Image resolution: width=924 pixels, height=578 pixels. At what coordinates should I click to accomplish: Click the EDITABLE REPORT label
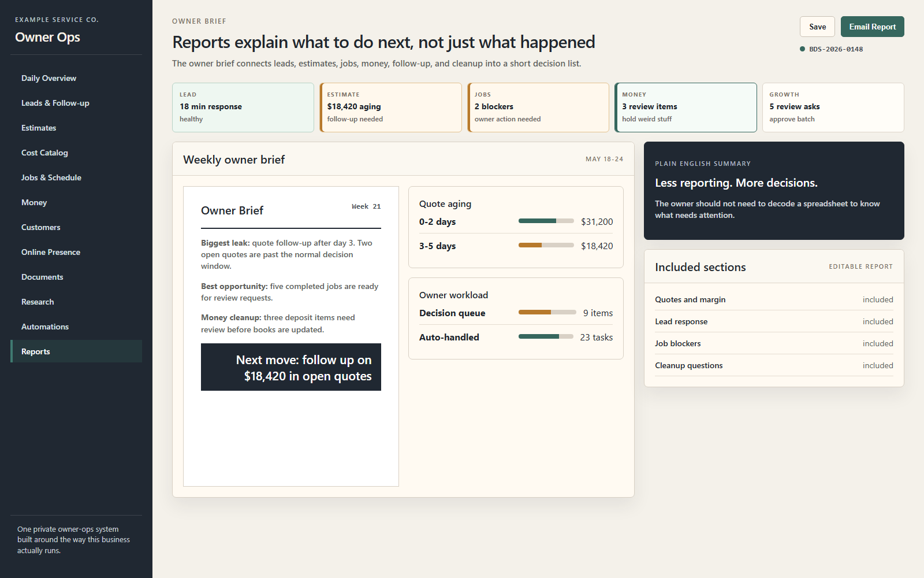860,266
